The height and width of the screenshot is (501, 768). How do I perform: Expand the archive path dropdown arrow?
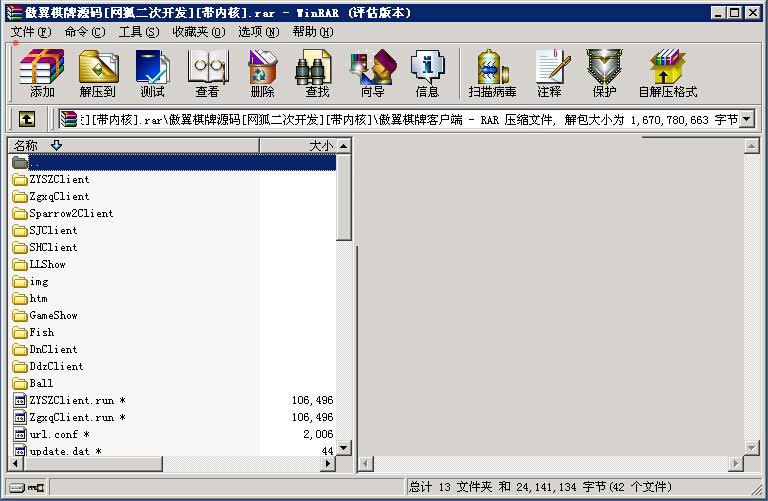coord(747,120)
